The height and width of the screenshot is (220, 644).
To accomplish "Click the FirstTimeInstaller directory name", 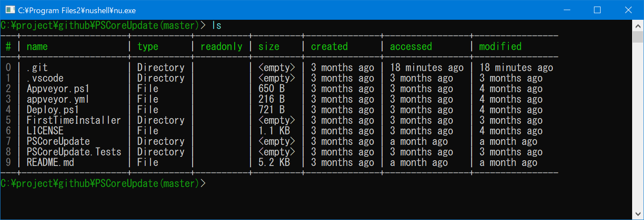I will (73, 120).
